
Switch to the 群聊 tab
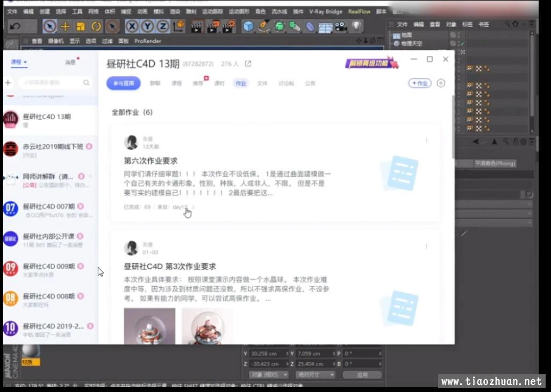pos(155,83)
